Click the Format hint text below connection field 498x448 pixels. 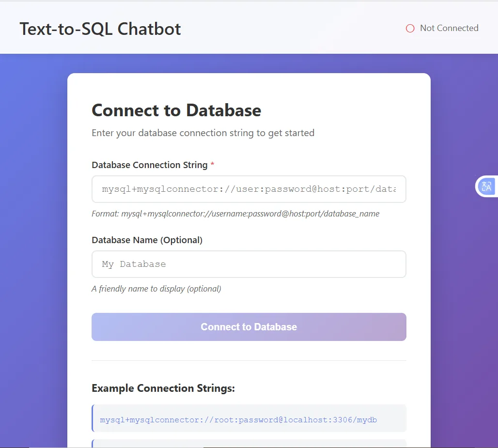click(235, 214)
